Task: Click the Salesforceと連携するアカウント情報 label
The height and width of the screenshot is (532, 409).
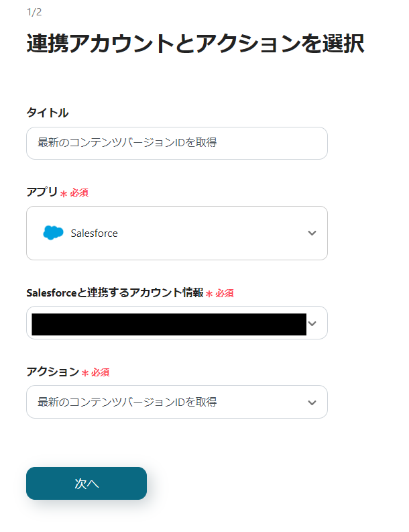Action: pos(115,292)
